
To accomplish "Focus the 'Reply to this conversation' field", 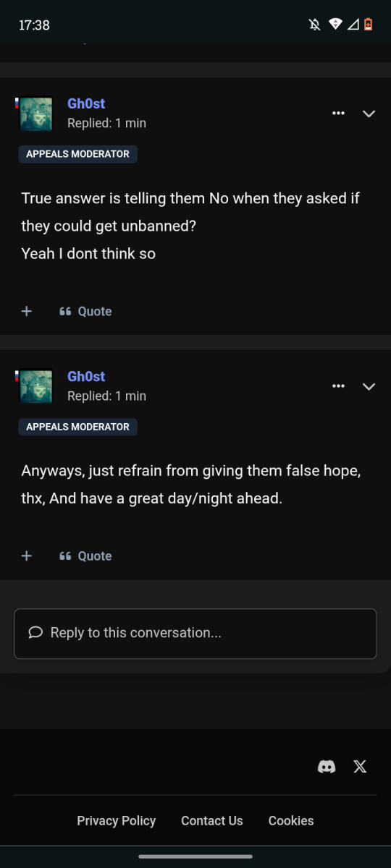I will click(x=195, y=634).
